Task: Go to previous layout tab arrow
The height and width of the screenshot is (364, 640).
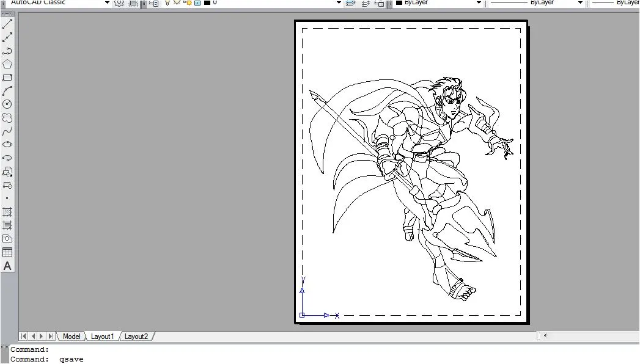Action: tap(33, 337)
